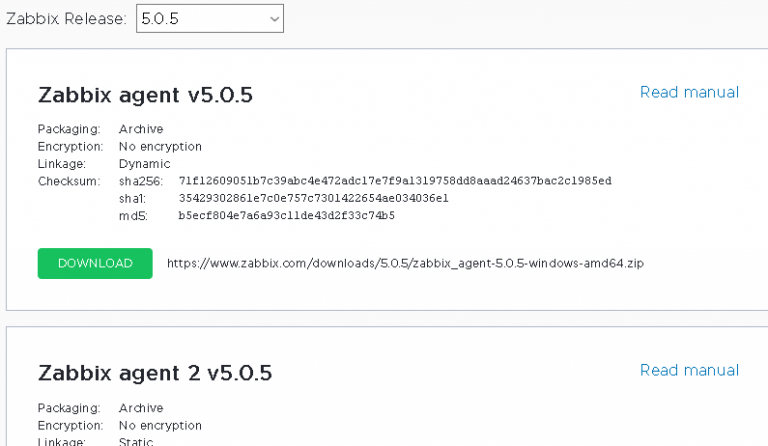Click the Zabbix Release label text
This screenshot has width=768, height=446.
(67, 18)
